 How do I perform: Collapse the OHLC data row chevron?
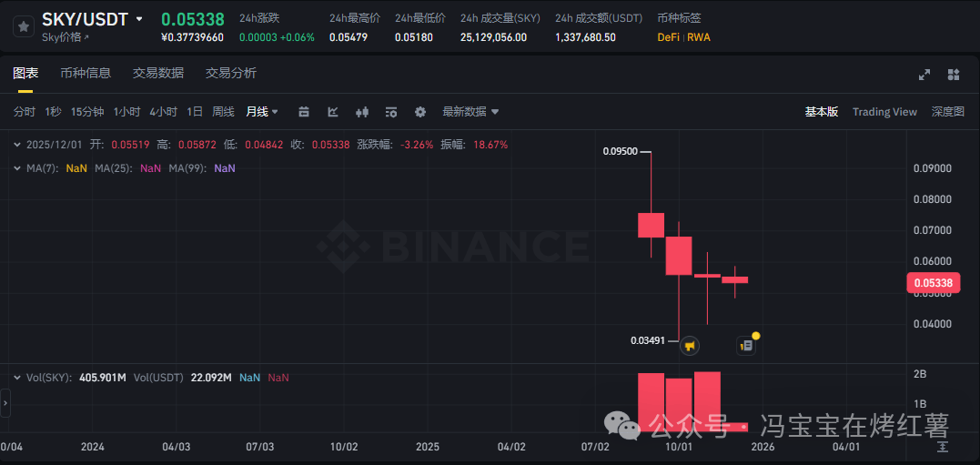pyautogui.click(x=17, y=145)
